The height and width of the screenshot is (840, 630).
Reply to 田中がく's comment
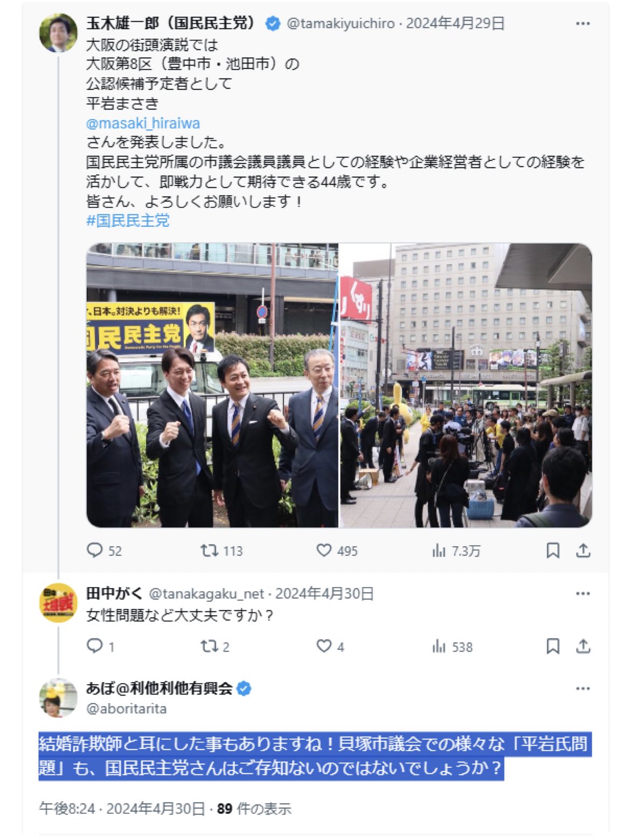pyautogui.click(x=100, y=646)
